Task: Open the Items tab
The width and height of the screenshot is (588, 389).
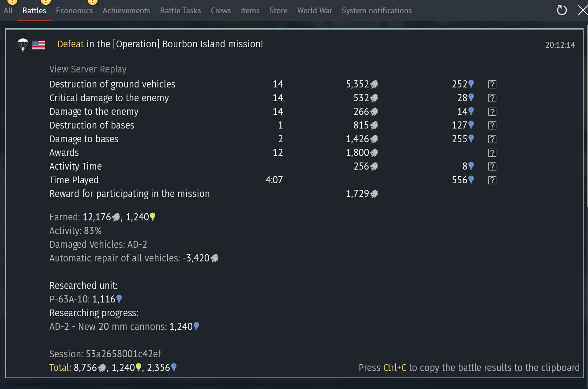Action: coord(250,11)
